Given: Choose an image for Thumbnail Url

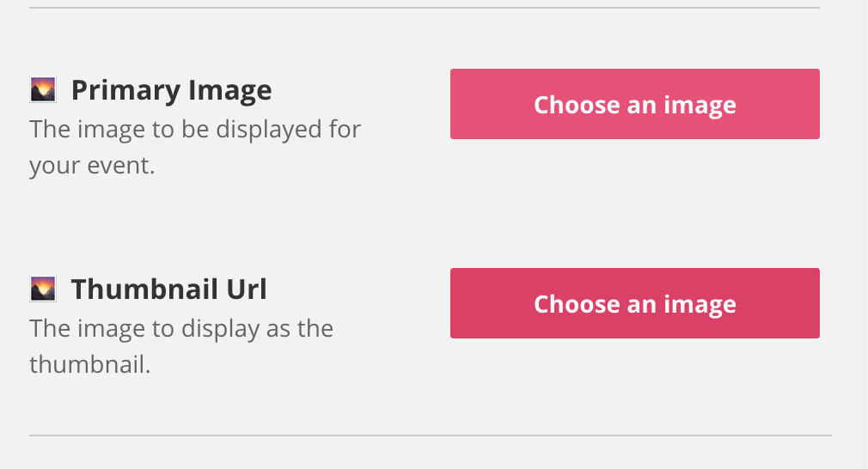Looking at the screenshot, I should pyautogui.click(x=634, y=303).
